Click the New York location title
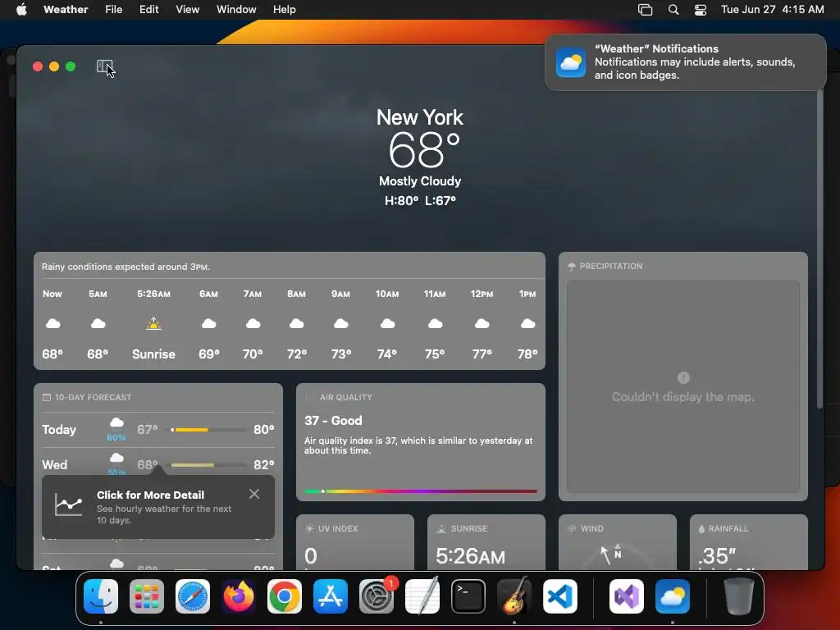 pos(420,117)
